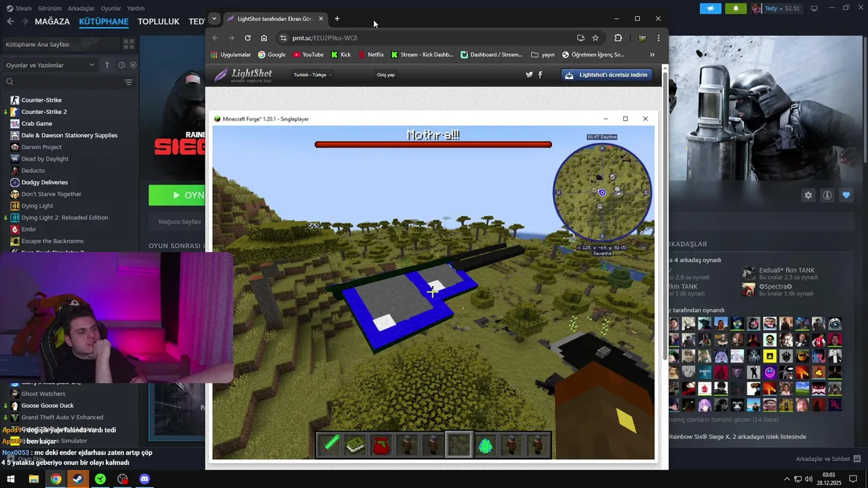Click green OYNA play button

(x=178, y=195)
